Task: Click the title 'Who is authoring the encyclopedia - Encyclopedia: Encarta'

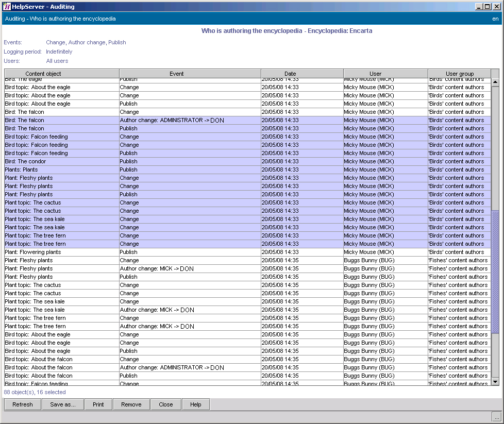Action: coord(287,31)
